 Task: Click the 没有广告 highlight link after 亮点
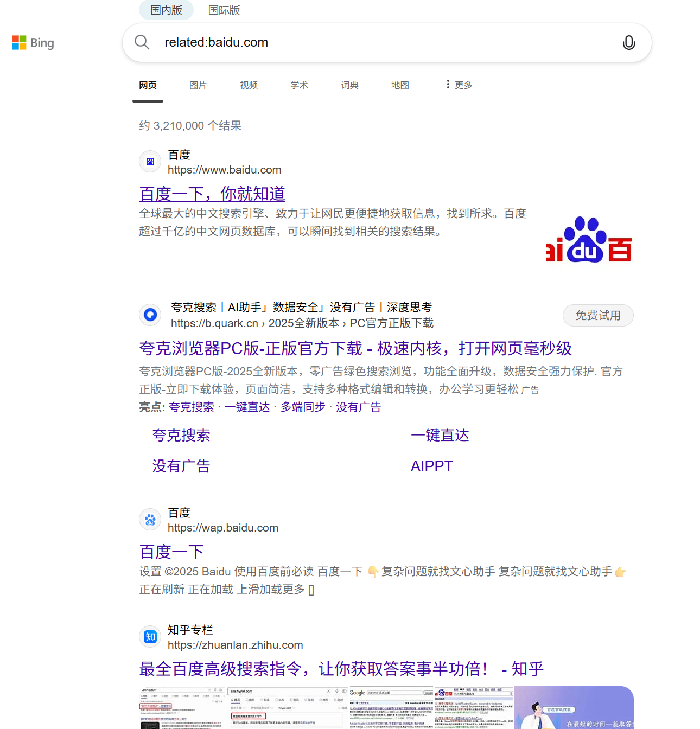(359, 407)
